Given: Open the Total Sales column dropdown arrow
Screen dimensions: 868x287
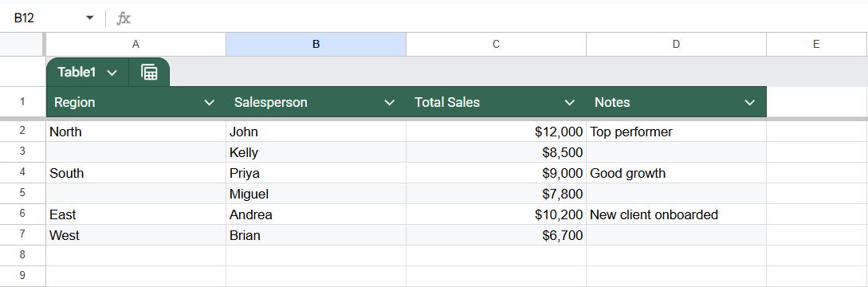Looking at the screenshot, I should (570, 103).
